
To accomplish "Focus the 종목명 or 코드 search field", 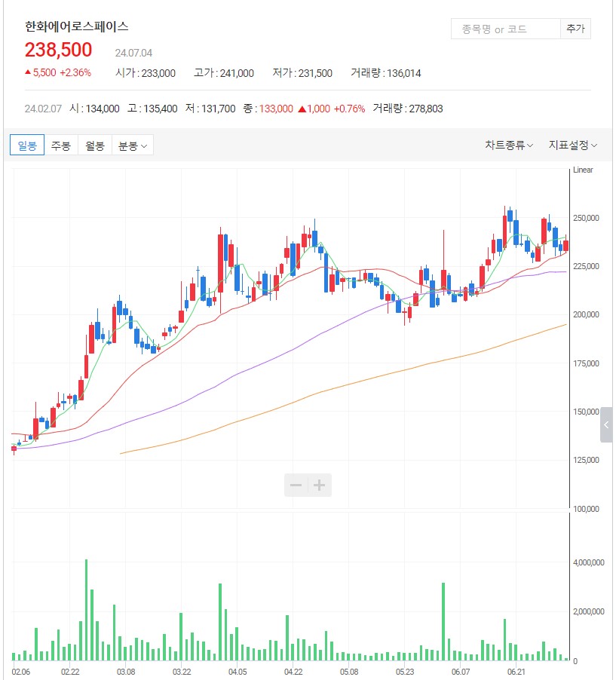I will point(504,29).
